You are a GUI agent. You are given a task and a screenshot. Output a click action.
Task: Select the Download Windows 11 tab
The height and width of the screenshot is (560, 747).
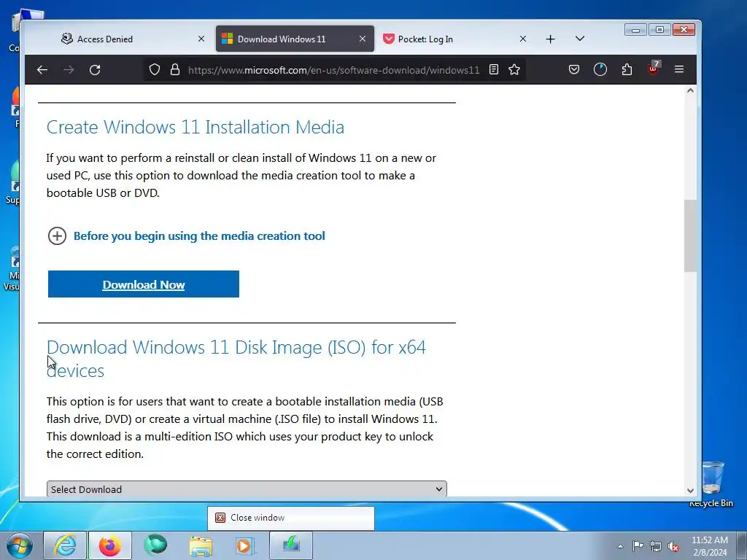295,39
